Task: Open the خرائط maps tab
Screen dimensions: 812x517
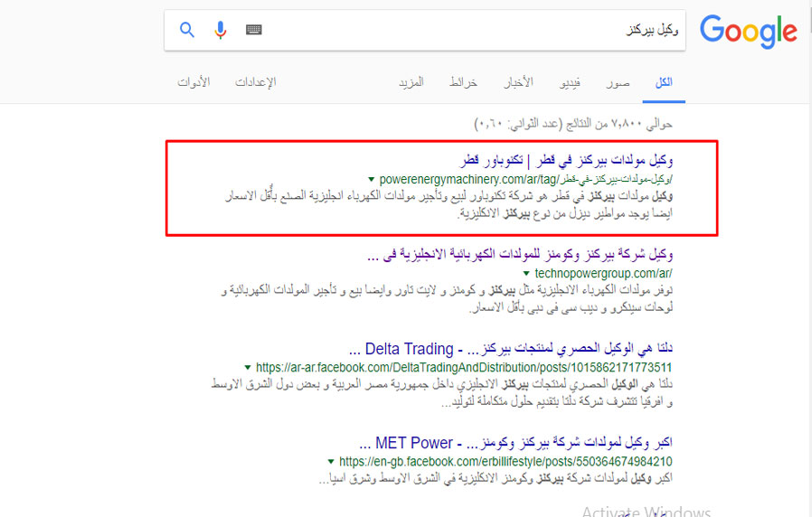Action: click(x=463, y=82)
